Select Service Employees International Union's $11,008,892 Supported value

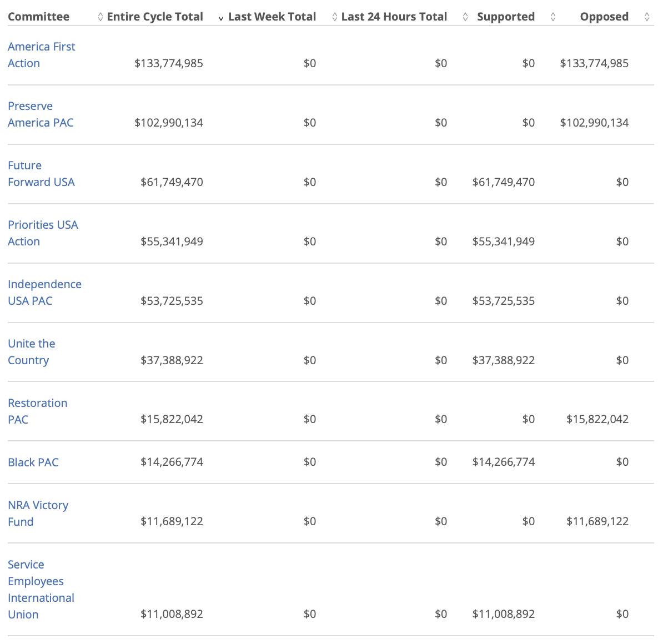(x=504, y=614)
